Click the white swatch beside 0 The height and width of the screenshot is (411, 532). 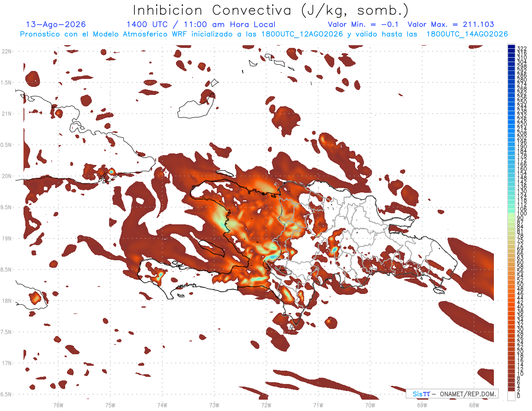[511, 395]
